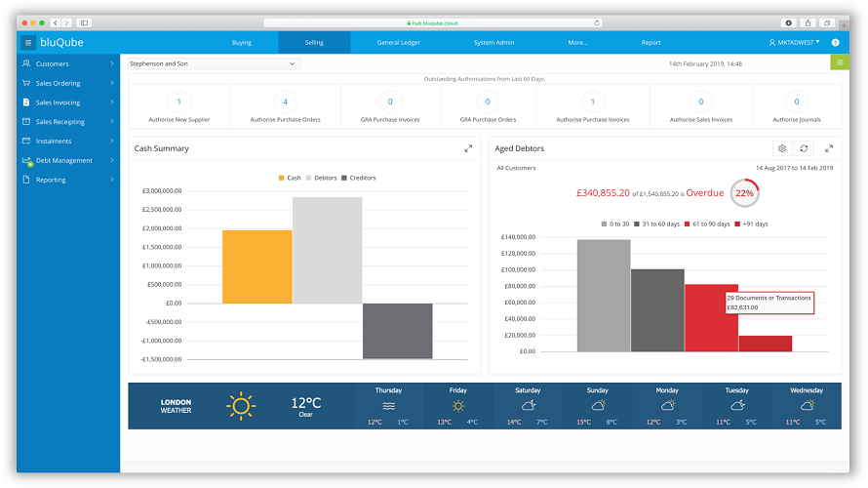
Task: Open the Buying menu tab
Action: click(241, 43)
